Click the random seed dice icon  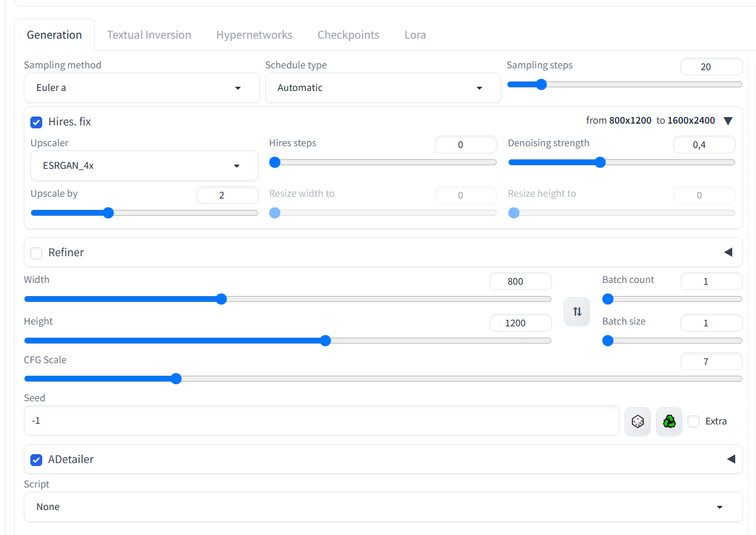tap(637, 421)
